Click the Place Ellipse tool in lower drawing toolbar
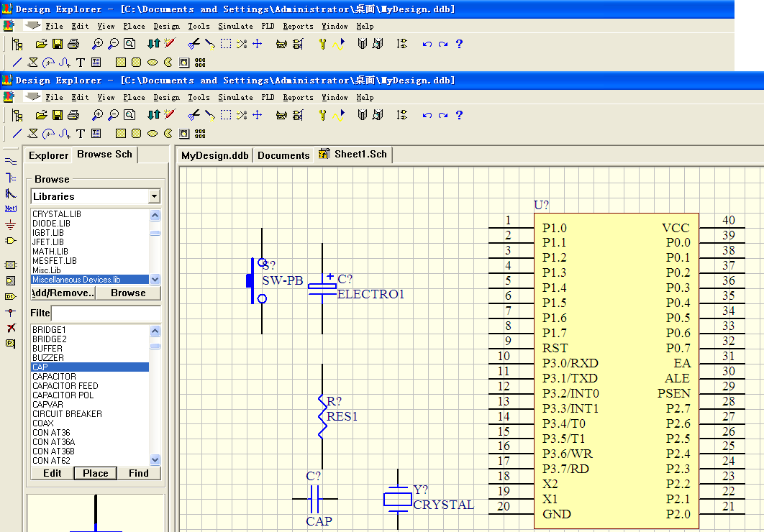 tap(153, 134)
